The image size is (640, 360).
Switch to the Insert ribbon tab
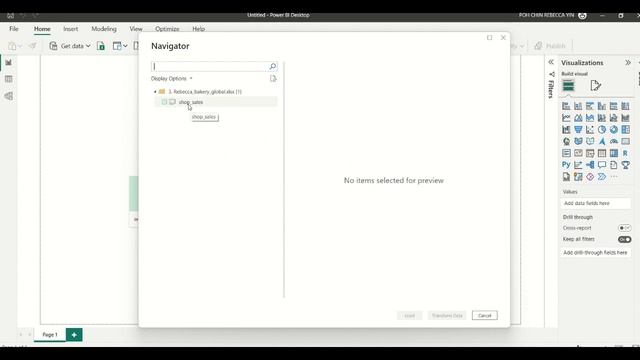pyautogui.click(x=71, y=29)
